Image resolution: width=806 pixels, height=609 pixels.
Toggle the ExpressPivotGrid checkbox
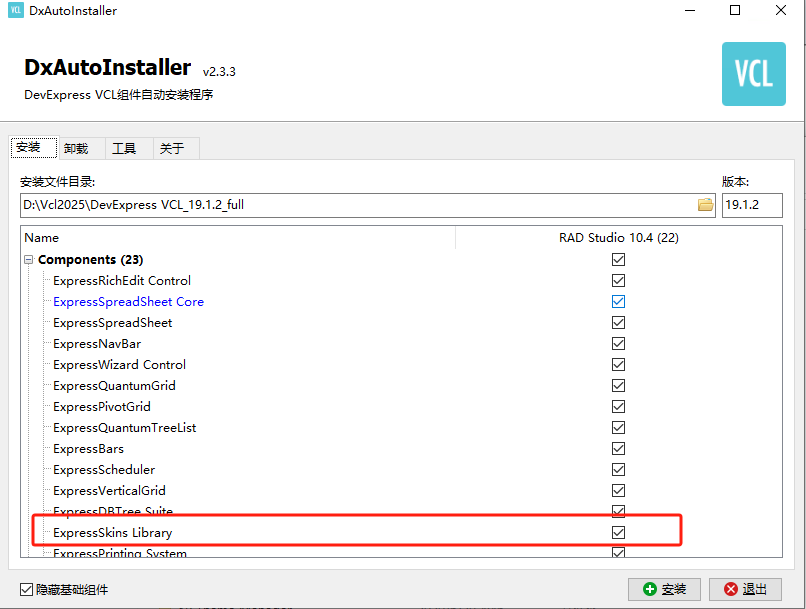618,407
